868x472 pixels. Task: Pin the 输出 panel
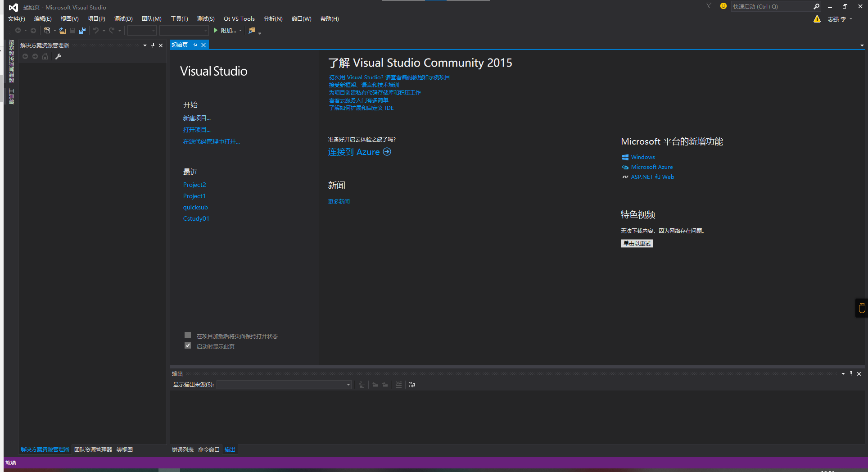[x=851, y=373]
